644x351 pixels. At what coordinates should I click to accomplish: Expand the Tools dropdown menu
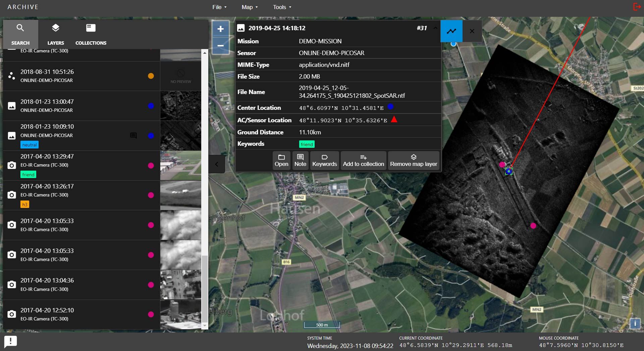click(282, 7)
